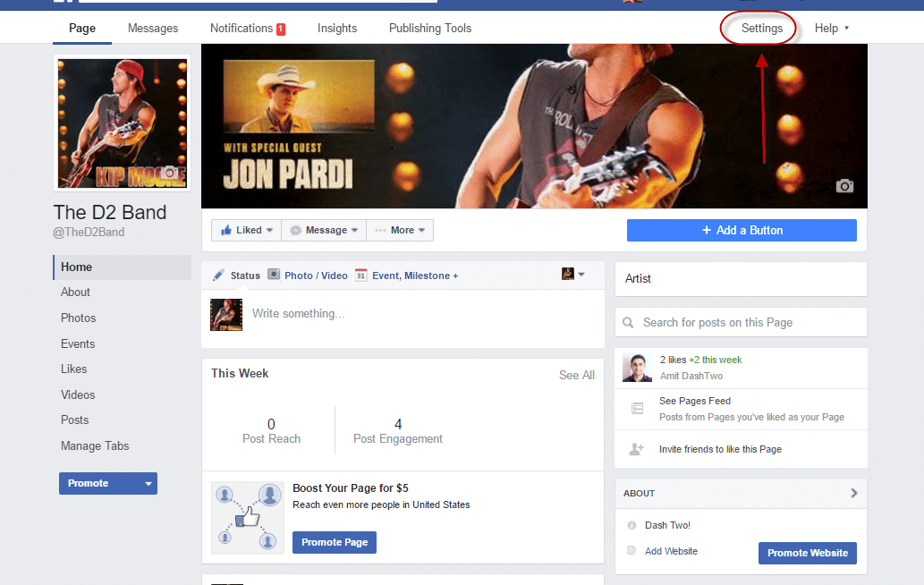Click the invite friends person icon
This screenshot has width=924, height=585.
(x=637, y=450)
